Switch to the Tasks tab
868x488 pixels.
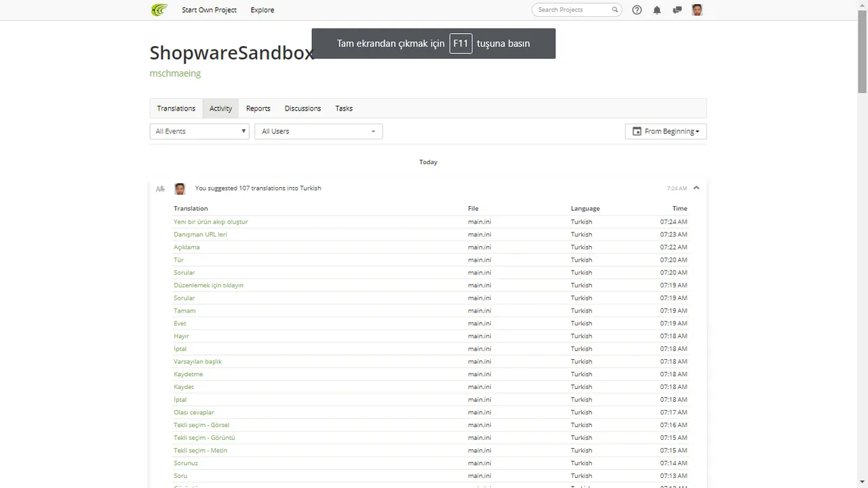click(x=344, y=108)
